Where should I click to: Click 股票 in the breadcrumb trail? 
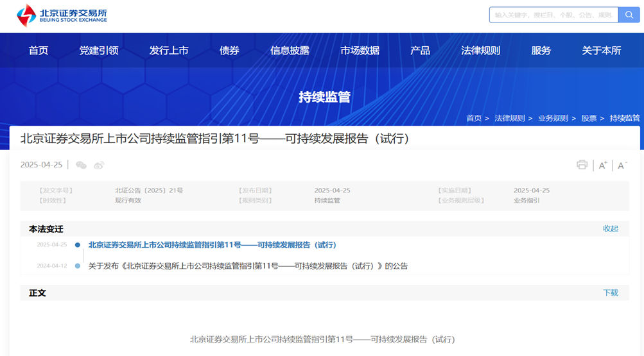tap(589, 119)
